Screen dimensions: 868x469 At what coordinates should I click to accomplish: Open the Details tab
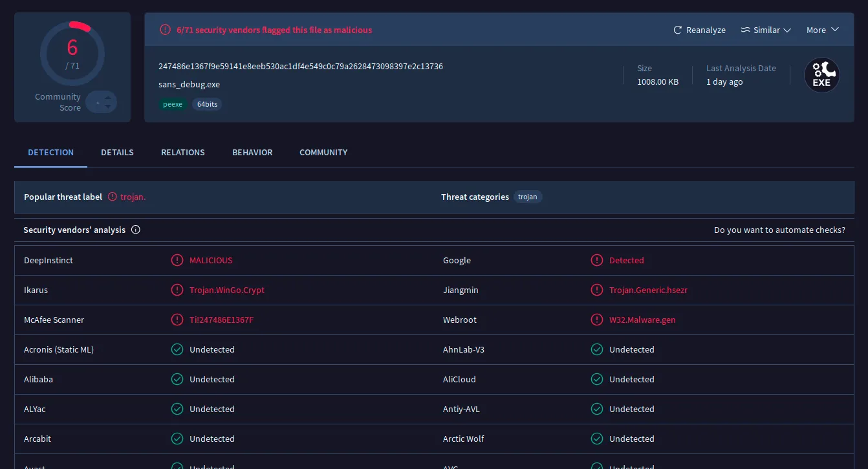pos(117,153)
